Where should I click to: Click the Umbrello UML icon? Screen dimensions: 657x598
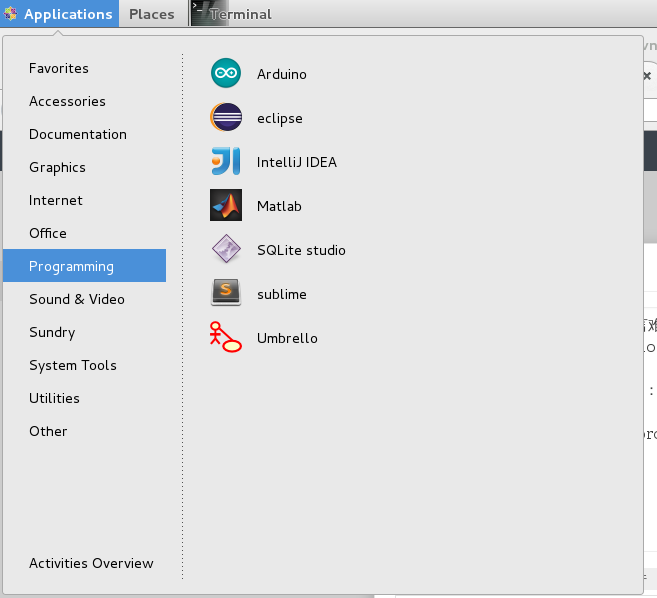point(226,337)
